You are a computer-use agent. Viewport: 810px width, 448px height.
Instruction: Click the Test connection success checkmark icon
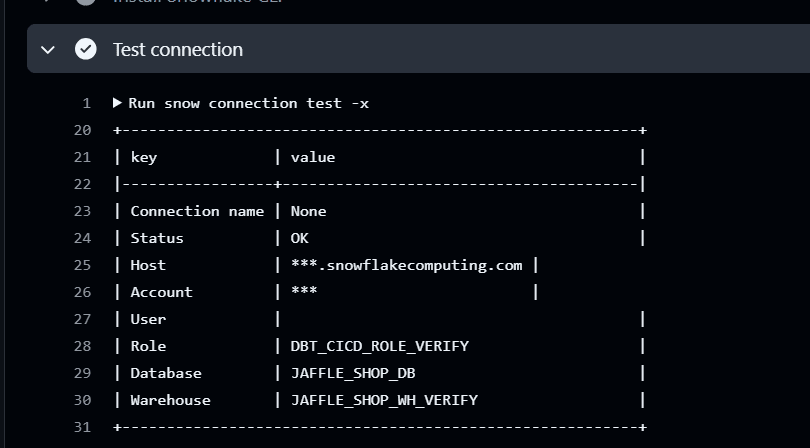[86, 49]
